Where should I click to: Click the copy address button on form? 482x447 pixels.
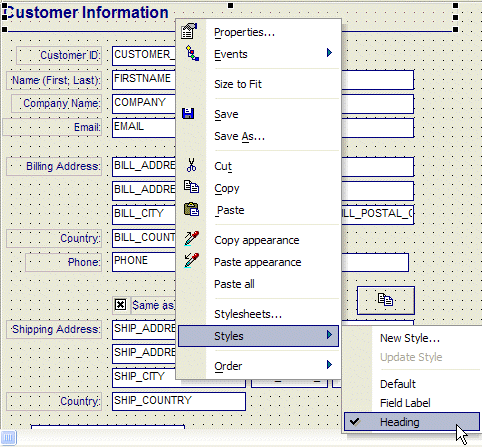pyautogui.click(x=386, y=300)
